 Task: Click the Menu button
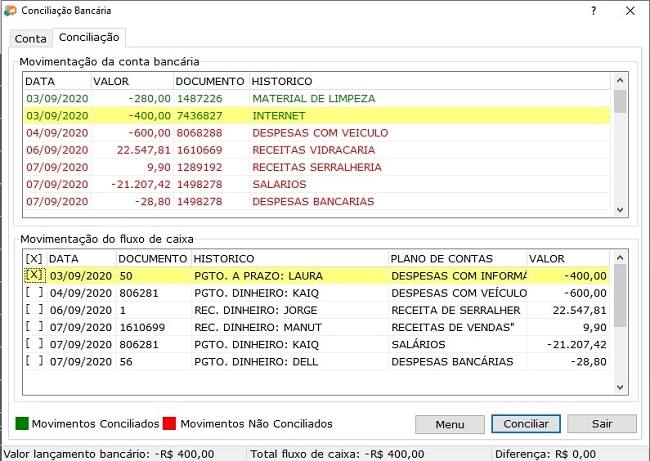[450, 424]
